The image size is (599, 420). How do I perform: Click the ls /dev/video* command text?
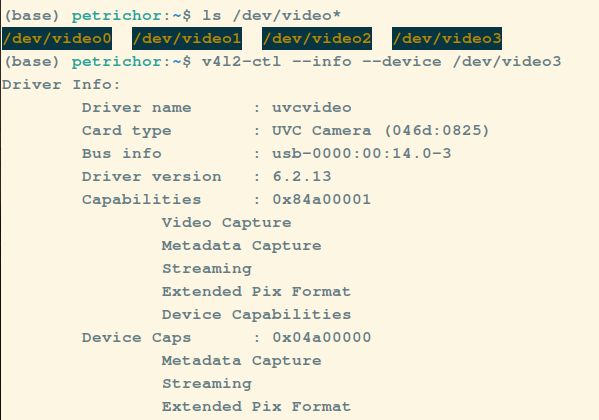coord(271,16)
